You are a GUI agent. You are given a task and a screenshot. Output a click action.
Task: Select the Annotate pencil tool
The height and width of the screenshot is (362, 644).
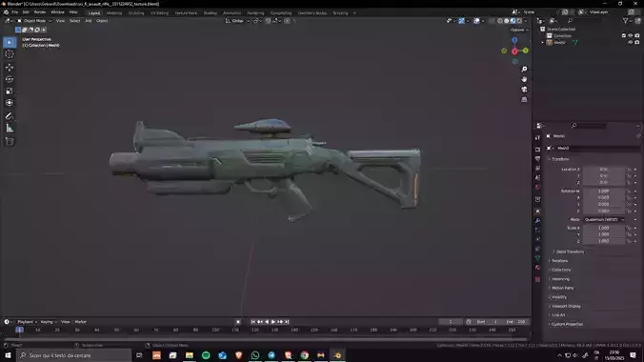click(10, 116)
